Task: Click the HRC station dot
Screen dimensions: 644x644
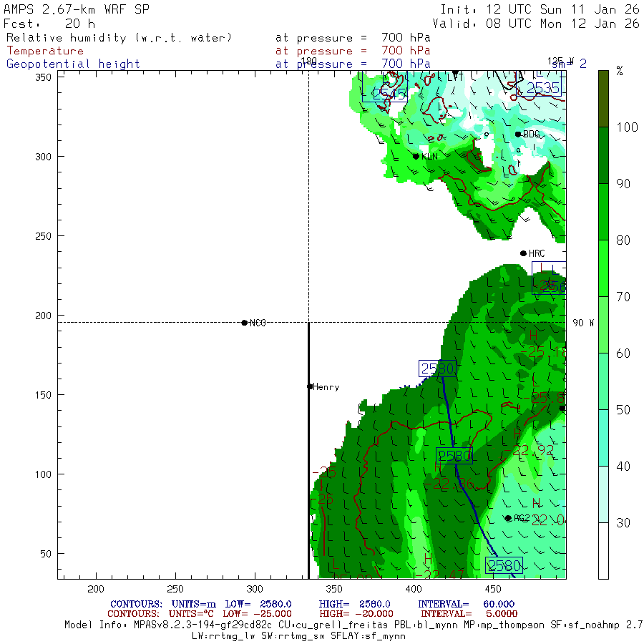Action: (x=523, y=253)
